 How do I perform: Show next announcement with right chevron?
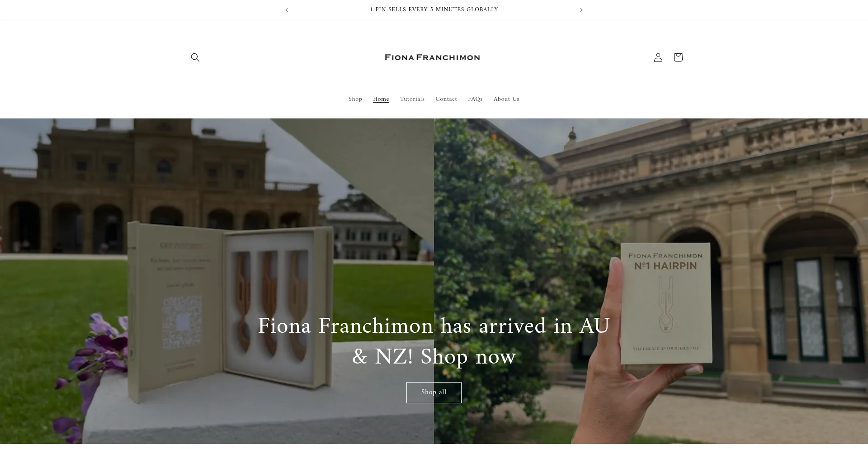[581, 10]
